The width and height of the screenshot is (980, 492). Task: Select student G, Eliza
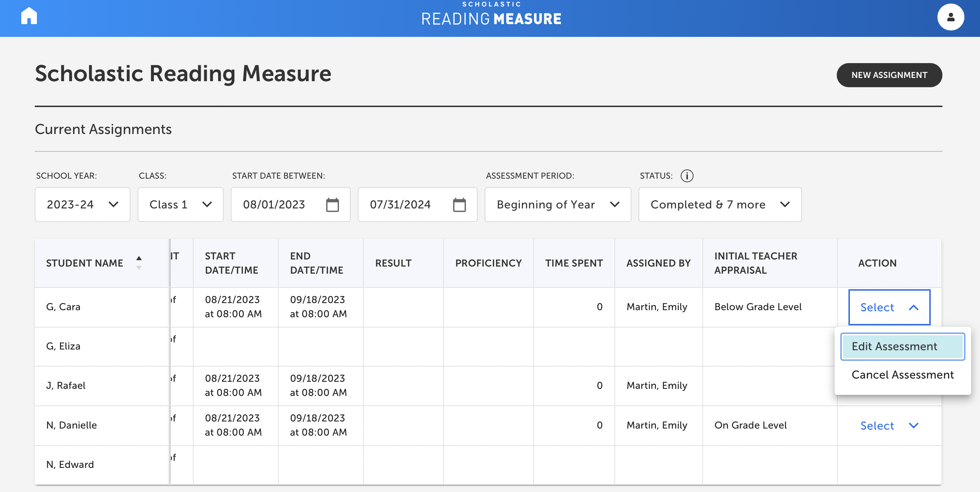point(63,346)
